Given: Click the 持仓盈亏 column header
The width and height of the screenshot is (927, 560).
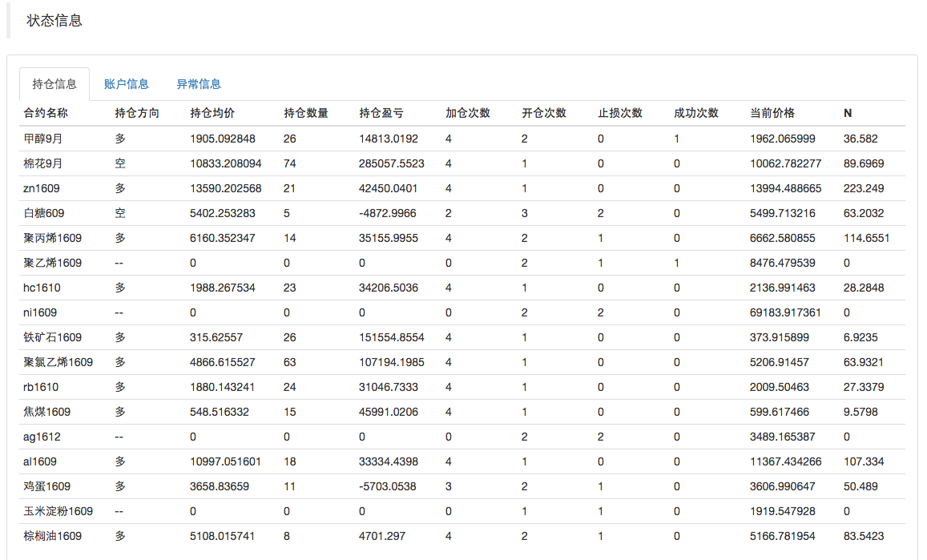Looking at the screenshot, I should coord(381,113).
